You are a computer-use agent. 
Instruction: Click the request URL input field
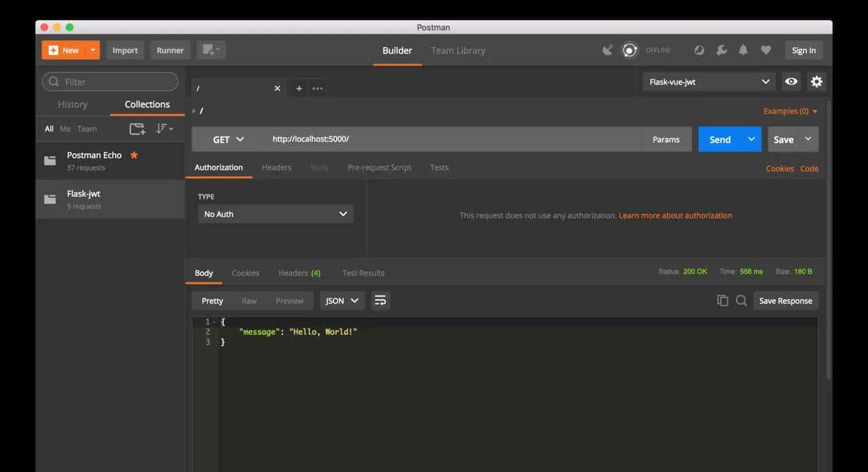[451, 140]
